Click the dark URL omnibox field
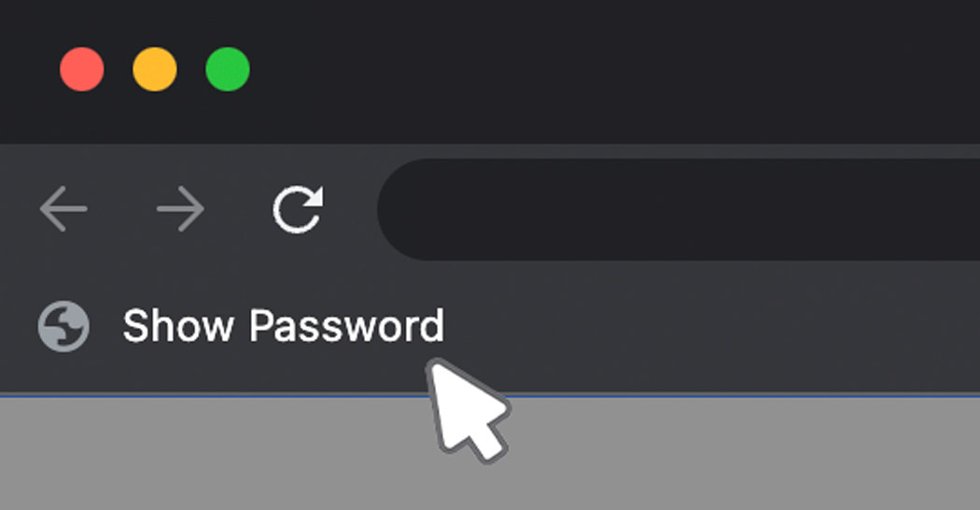 (679, 209)
